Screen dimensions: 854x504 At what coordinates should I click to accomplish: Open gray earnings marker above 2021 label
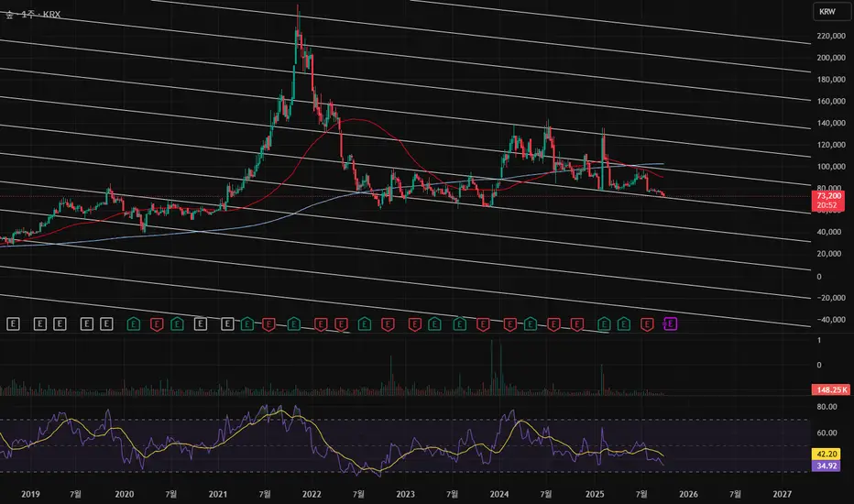coord(227,324)
